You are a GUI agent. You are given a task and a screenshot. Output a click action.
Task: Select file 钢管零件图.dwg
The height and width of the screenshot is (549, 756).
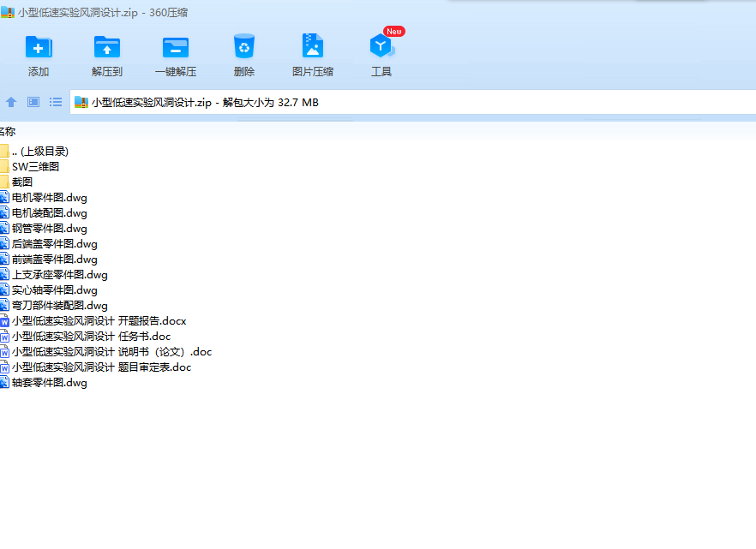[49, 229]
